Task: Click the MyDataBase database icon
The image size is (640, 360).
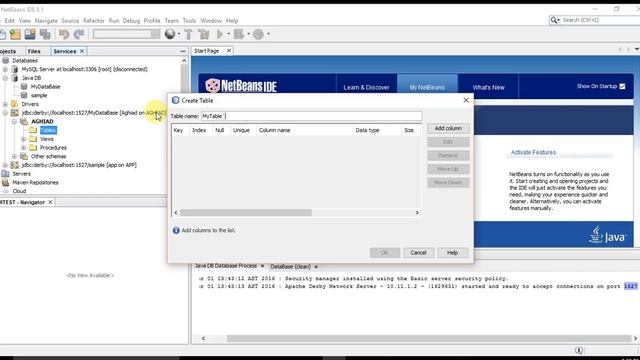Action: click(24, 87)
